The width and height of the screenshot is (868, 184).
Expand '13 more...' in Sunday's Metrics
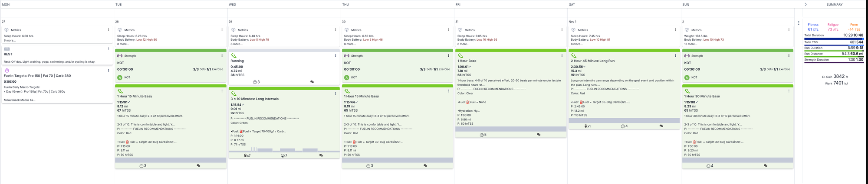tap(690, 44)
